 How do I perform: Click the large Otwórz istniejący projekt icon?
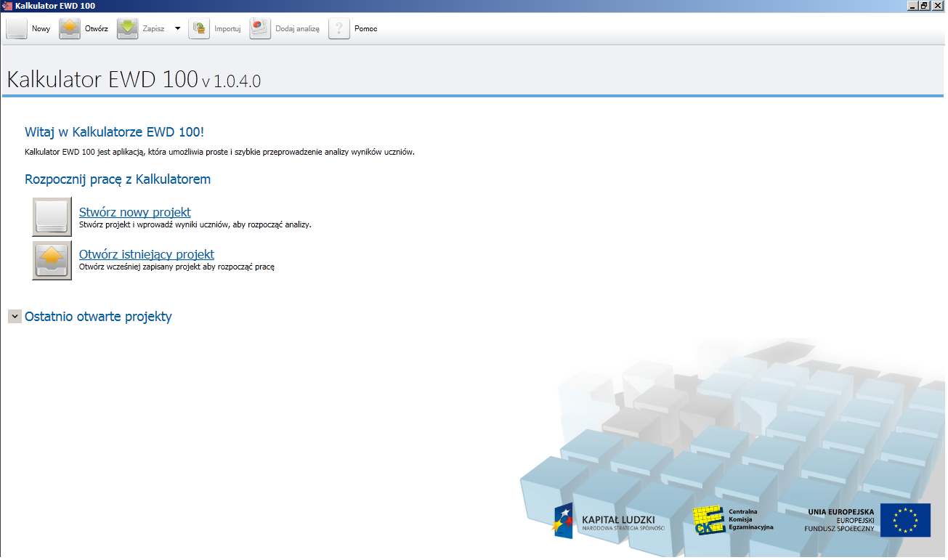click(x=52, y=260)
